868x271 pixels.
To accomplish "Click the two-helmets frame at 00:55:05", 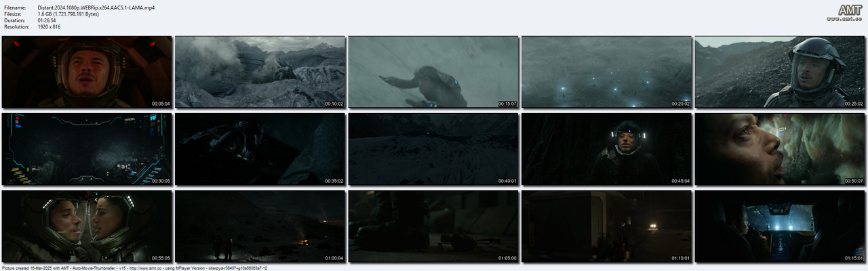I will pos(87,226).
